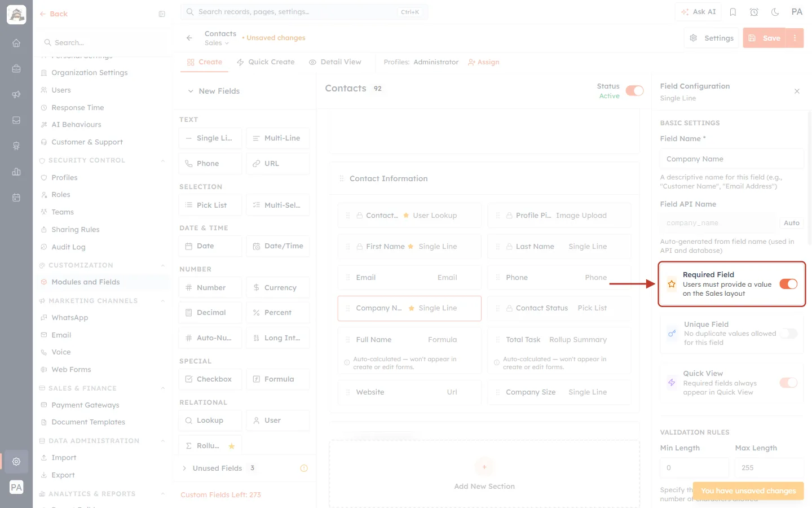812x508 pixels.
Task: Collapse the sidebar using the panel icon
Action: pos(162,14)
